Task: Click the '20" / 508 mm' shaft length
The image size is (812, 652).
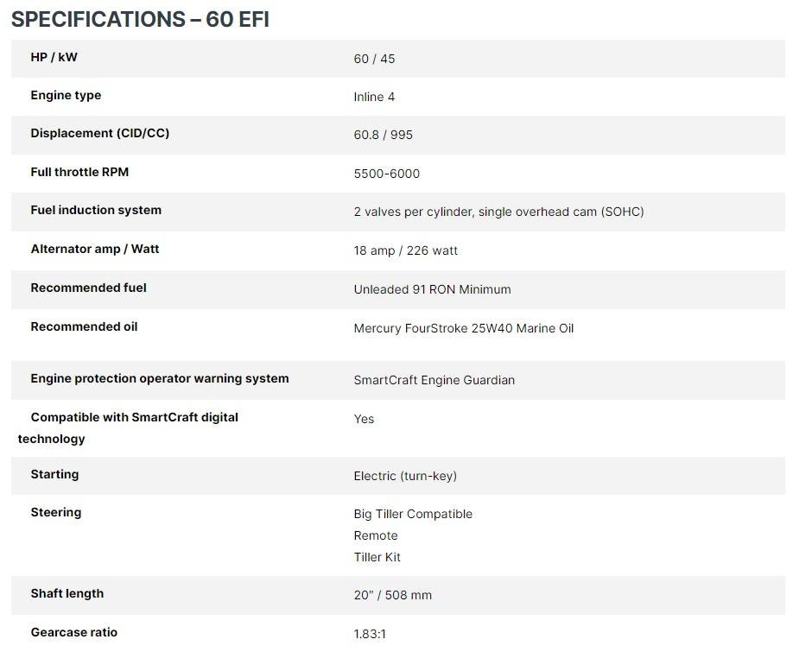Action: coord(392,595)
